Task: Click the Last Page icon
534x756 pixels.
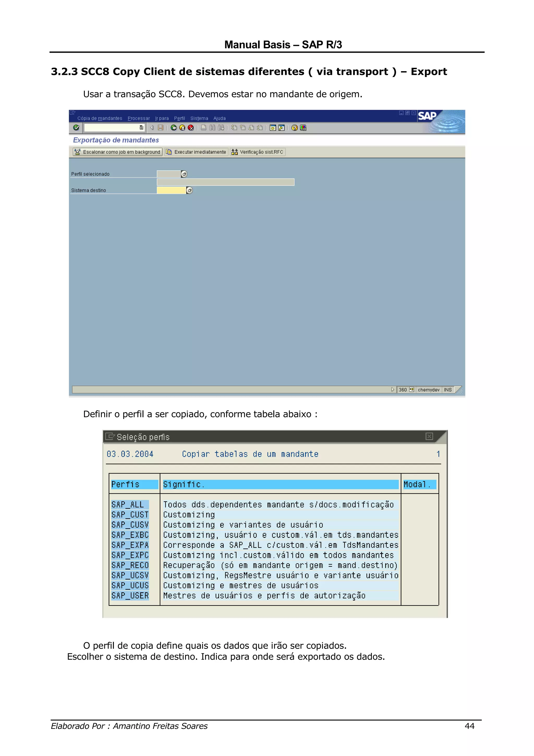Action: pos(260,127)
